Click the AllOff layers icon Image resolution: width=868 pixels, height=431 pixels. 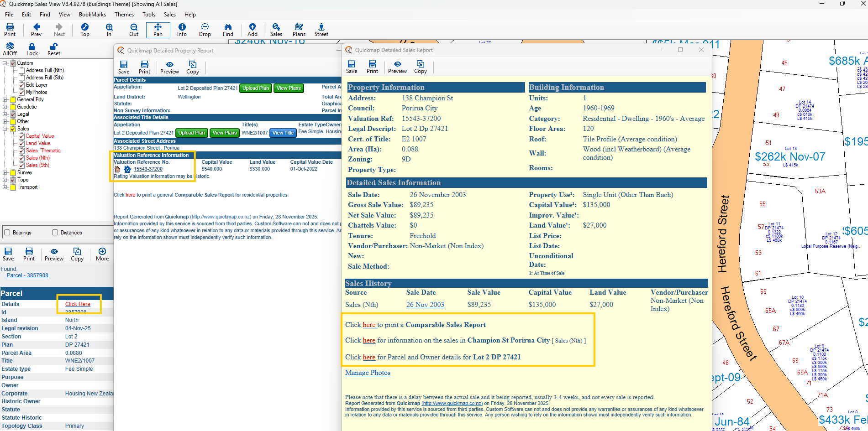[x=10, y=49]
